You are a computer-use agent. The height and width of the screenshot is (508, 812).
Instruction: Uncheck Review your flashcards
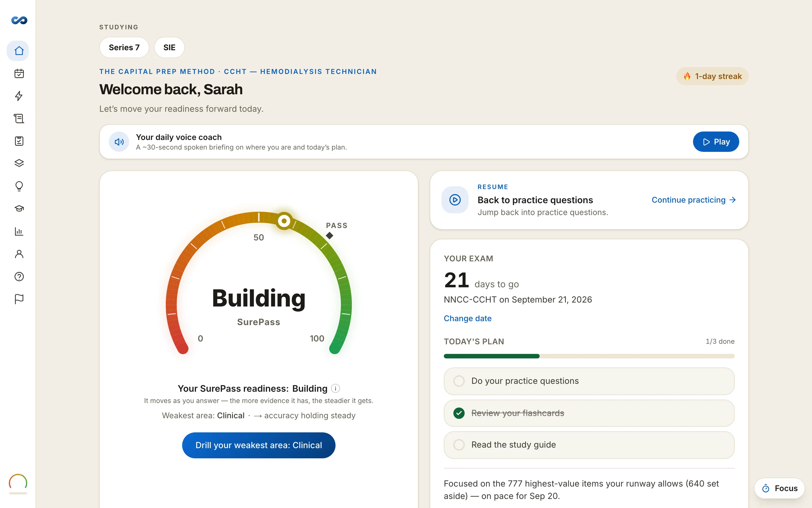pyautogui.click(x=459, y=413)
